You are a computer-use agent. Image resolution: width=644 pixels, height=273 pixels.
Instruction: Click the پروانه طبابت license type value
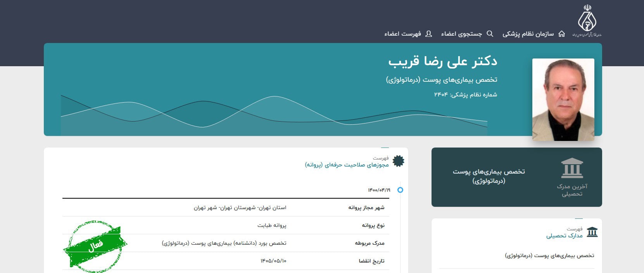pos(272,225)
